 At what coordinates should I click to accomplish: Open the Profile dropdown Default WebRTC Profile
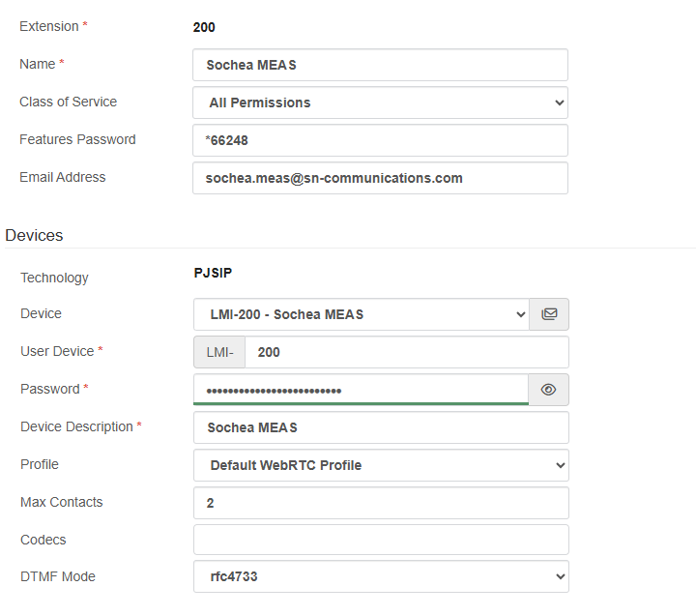pos(381,465)
